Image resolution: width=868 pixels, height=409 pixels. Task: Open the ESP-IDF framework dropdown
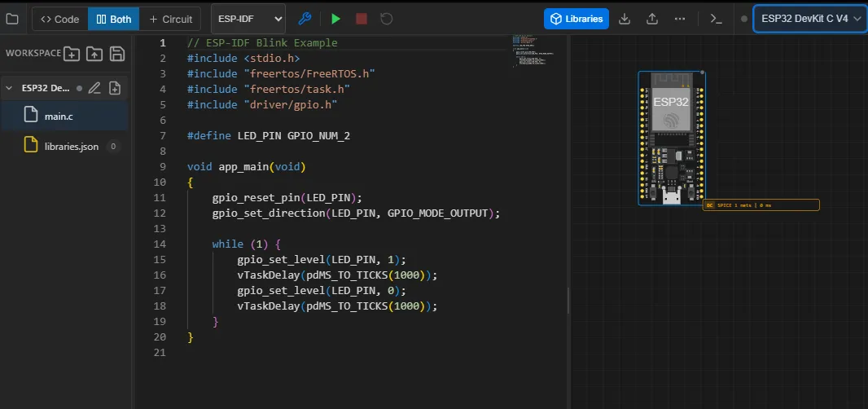[248, 19]
